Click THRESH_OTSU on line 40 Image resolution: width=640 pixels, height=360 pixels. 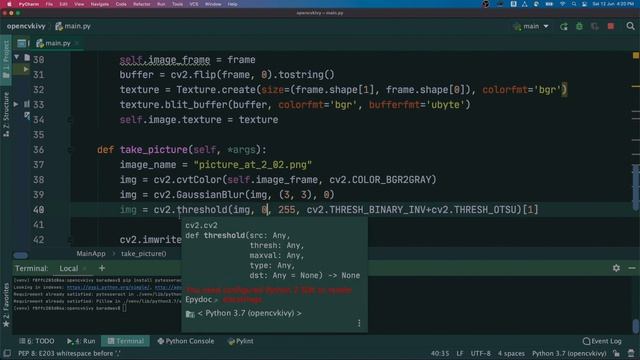(485, 210)
